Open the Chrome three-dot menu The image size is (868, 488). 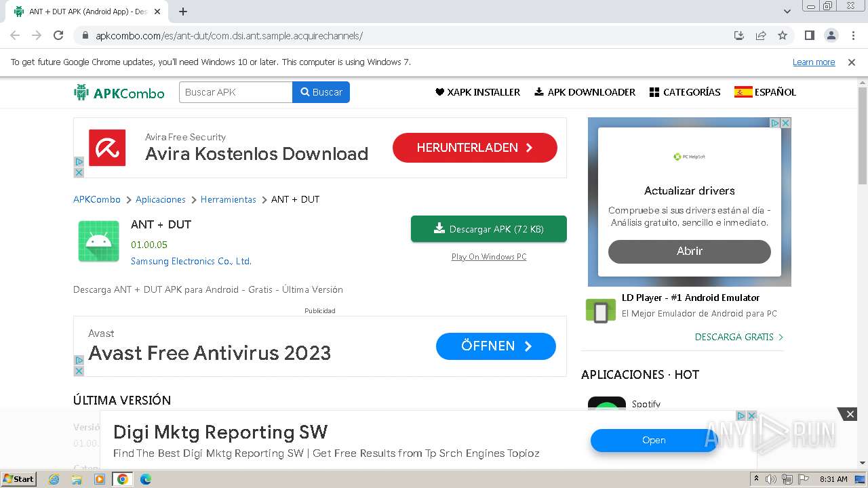[853, 35]
